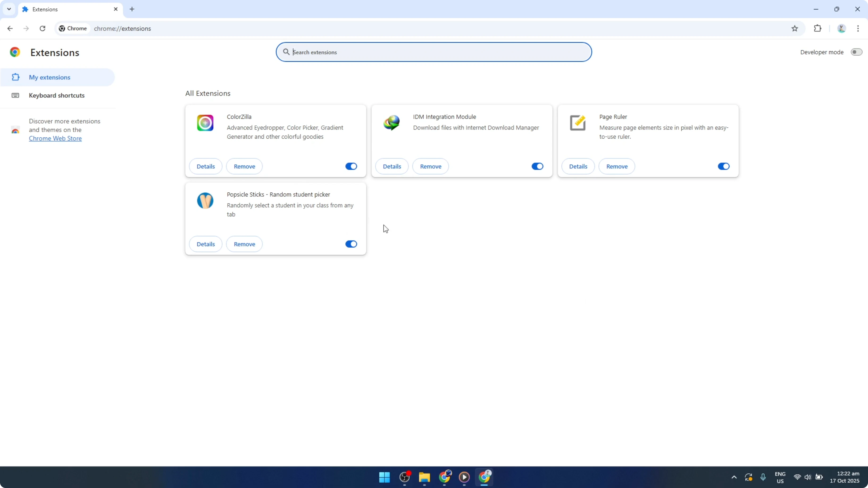Enable Developer mode

click(x=856, y=52)
